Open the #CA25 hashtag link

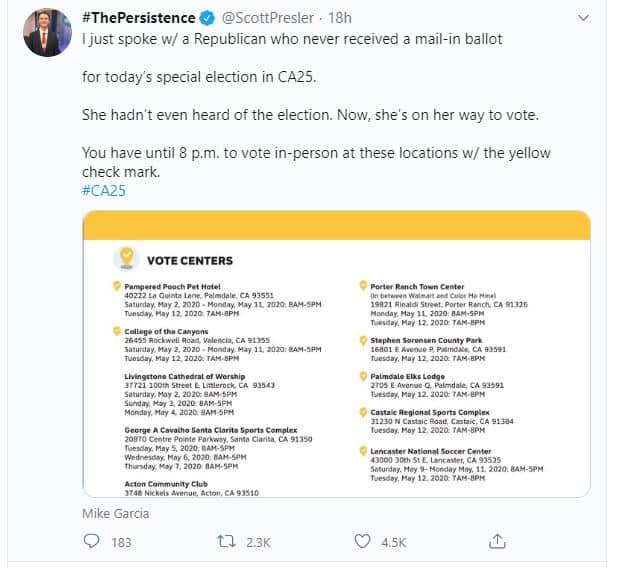103,190
